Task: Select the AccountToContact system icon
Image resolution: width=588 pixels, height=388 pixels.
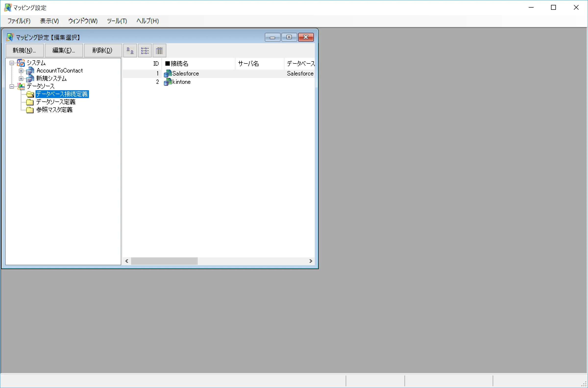Action: coord(30,70)
